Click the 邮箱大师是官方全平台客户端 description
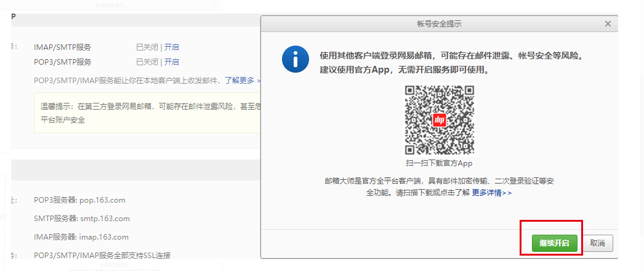The height and width of the screenshot is (271, 644). point(440,187)
